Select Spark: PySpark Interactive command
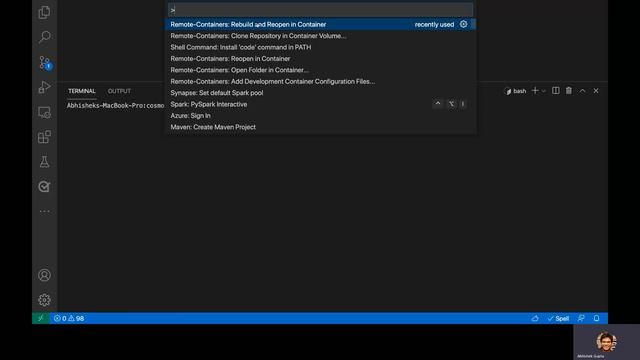Viewport: 640px width, 360px height. [x=320, y=104]
